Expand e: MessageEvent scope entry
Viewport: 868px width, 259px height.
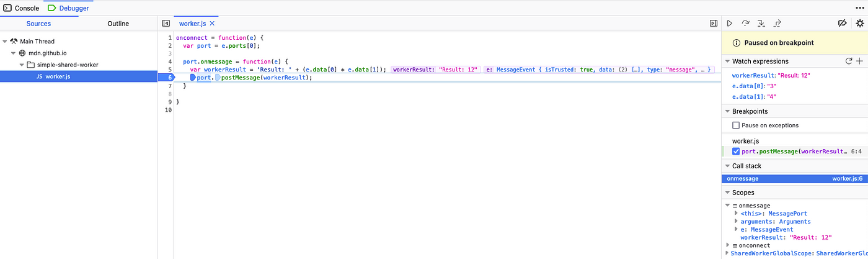(x=736, y=230)
